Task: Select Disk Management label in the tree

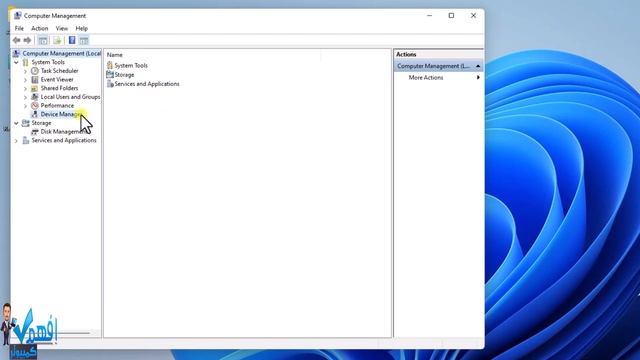Action: (63, 131)
